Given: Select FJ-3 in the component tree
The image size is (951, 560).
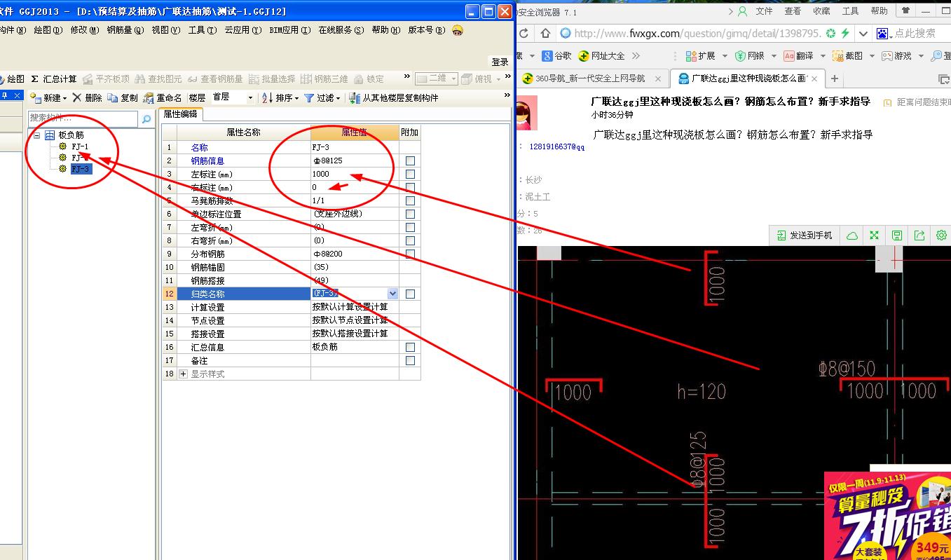Looking at the screenshot, I should click(x=80, y=169).
